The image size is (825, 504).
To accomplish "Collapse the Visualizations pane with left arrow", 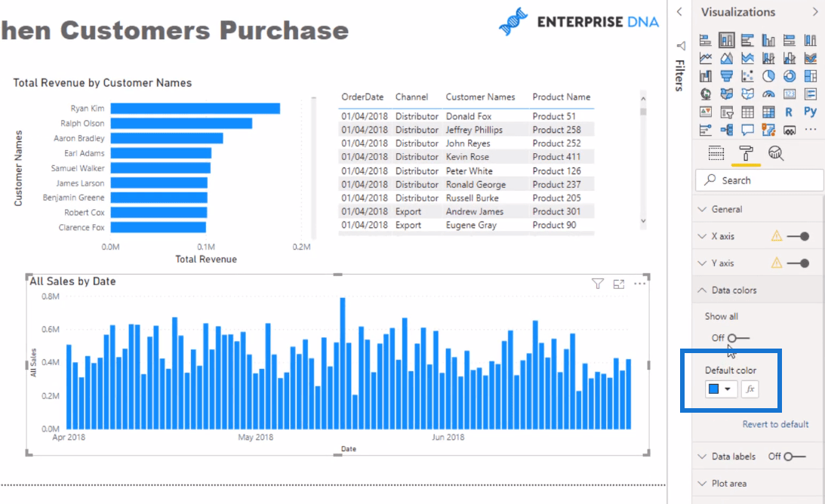I will pyautogui.click(x=679, y=11).
